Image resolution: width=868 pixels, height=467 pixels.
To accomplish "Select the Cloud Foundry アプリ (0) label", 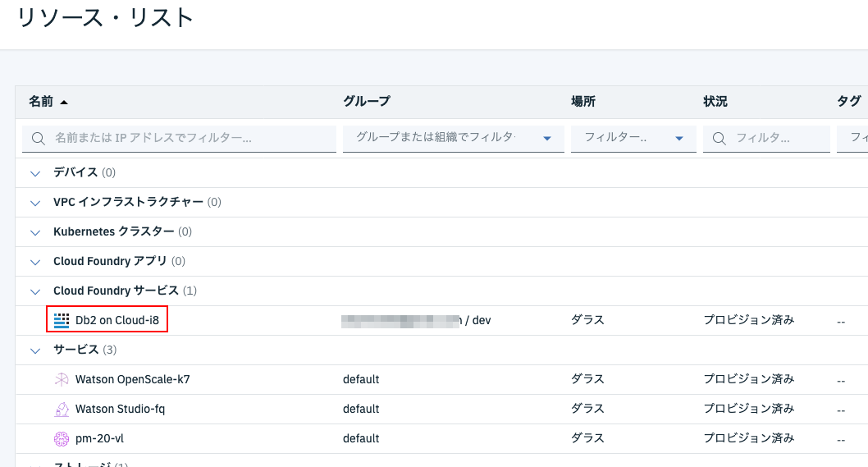I will point(119,261).
